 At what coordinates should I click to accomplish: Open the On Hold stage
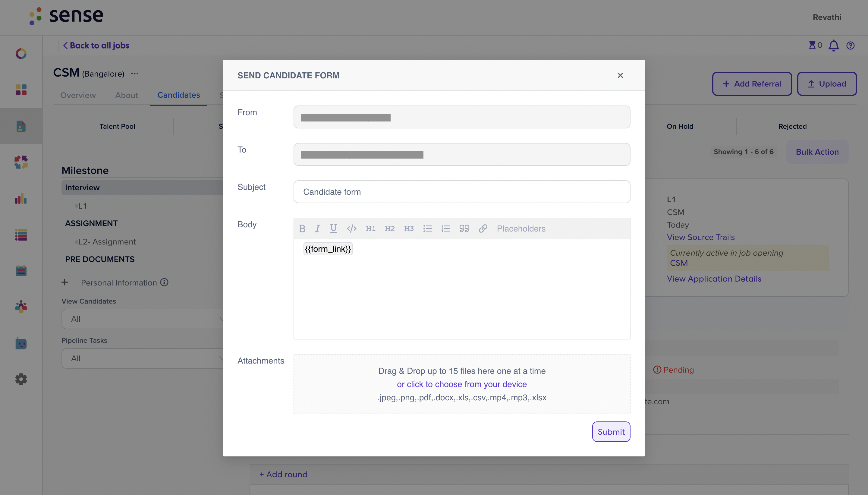click(680, 127)
